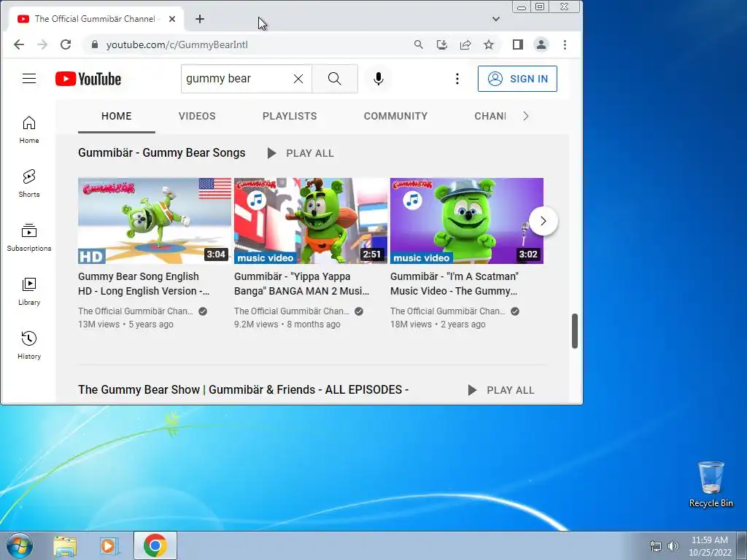Viewport: 747px width, 560px height.
Task: Go to Home in the sidebar
Action: click(29, 130)
